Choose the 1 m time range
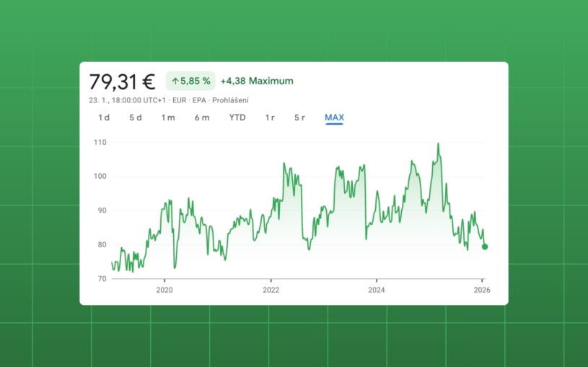588x367 pixels. tap(168, 118)
